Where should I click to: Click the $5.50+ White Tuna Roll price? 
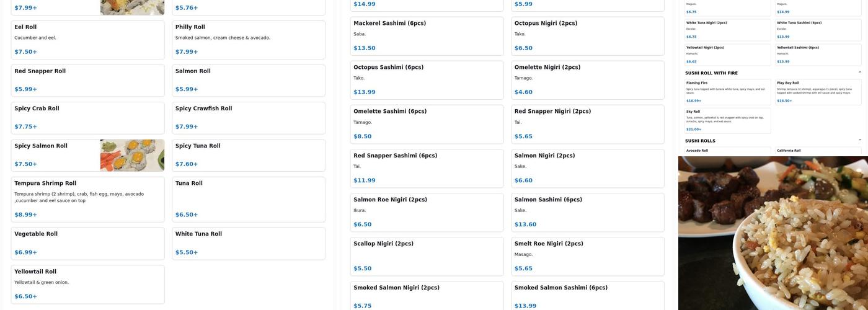[187, 252]
